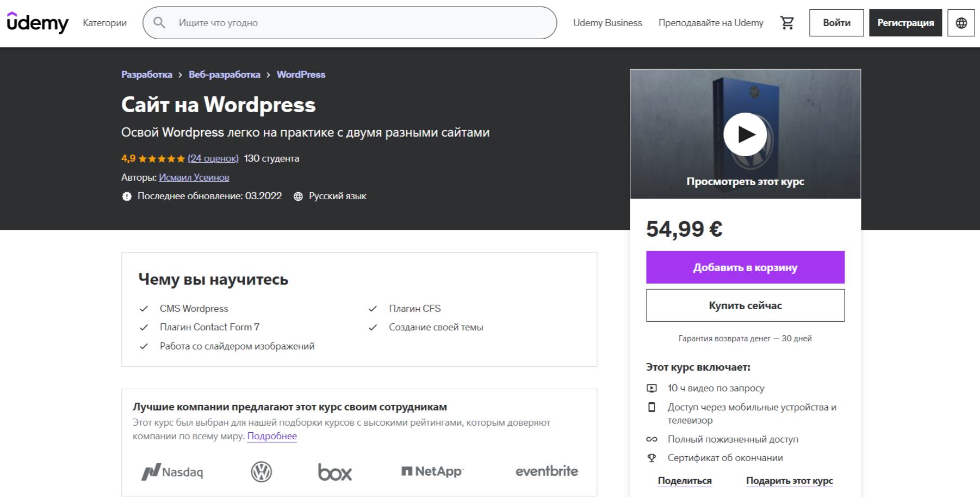Click Подарить этот курс link
The image size is (980, 497).
click(789, 481)
